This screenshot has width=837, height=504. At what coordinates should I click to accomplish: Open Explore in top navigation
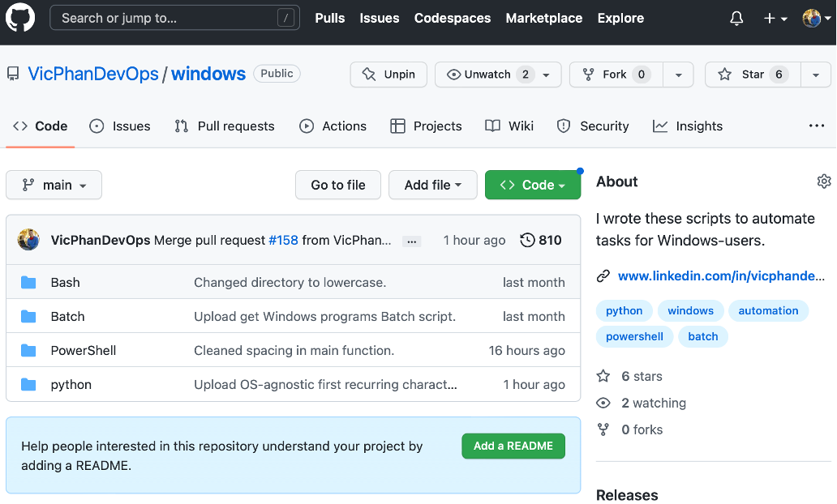(x=620, y=18)
